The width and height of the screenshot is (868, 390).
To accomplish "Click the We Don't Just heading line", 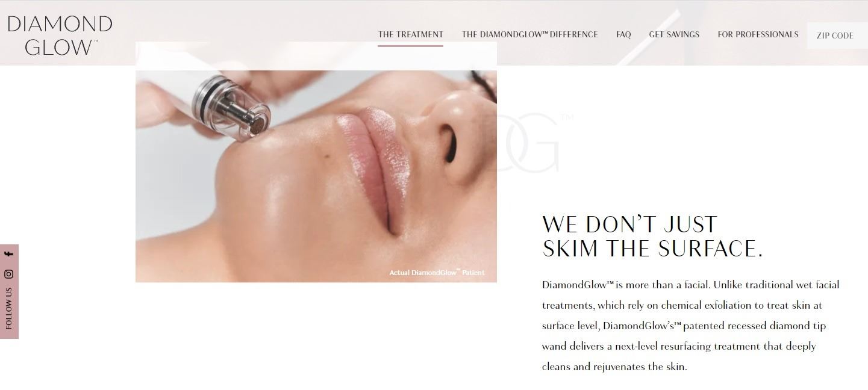I will coord(629,224).
